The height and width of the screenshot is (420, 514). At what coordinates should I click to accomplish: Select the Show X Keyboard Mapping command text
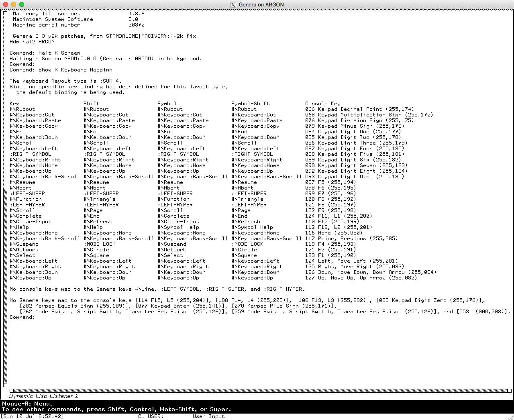point(75,70)
